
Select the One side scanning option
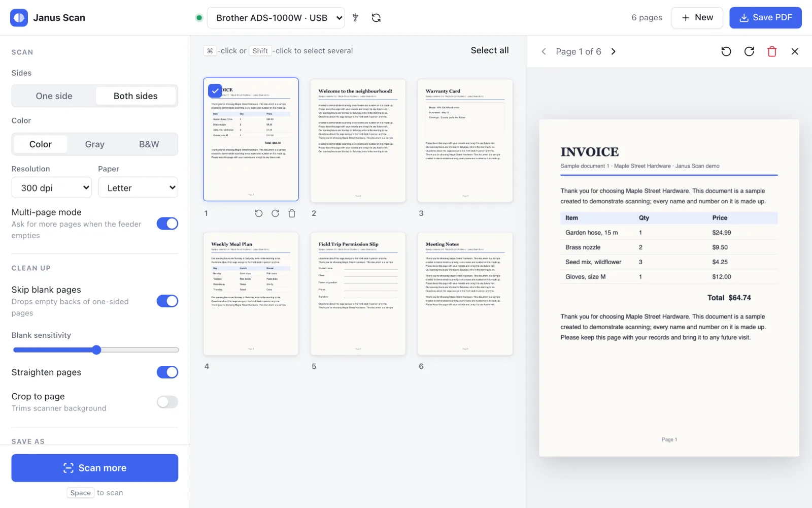54,96
